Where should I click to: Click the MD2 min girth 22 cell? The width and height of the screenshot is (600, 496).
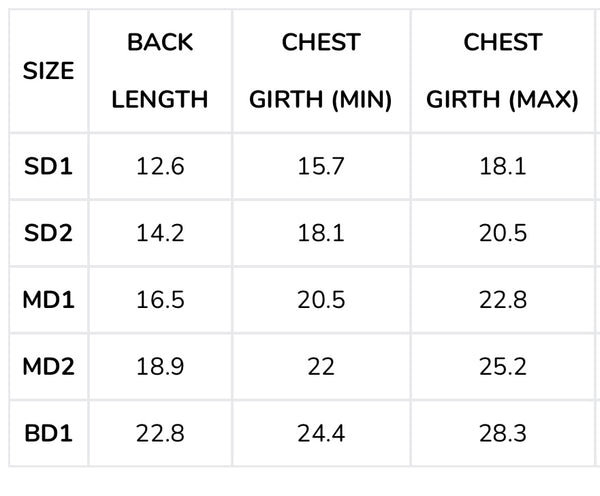[321, 367]
